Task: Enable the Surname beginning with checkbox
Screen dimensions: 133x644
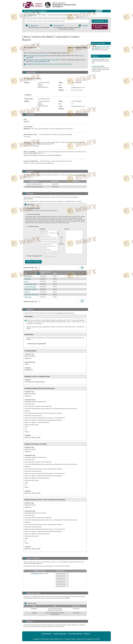Action: (x=25, y=256)
